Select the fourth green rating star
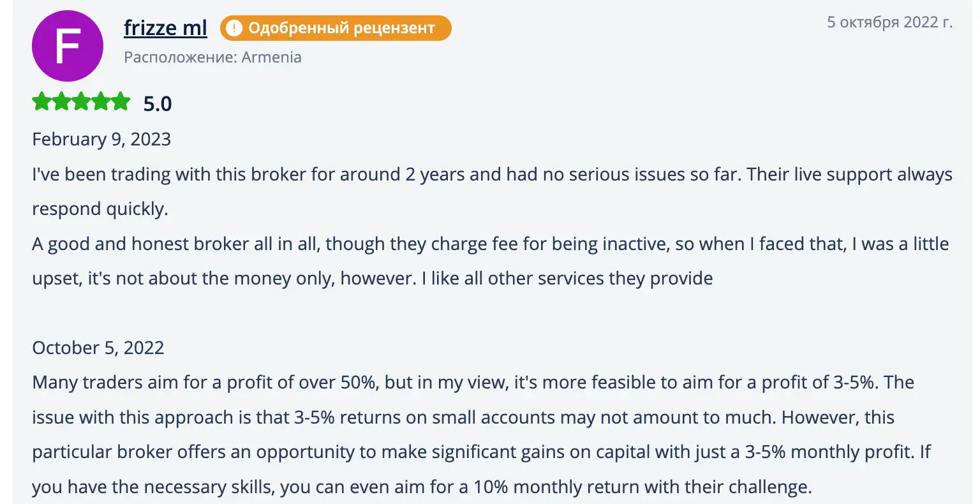This screenshot has height=504, width=980. (x=100, y=101)
